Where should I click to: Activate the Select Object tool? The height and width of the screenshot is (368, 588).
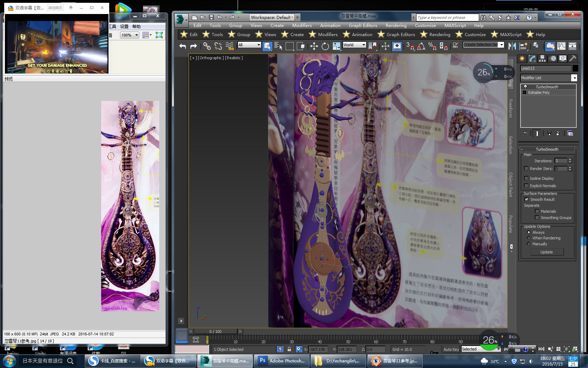tap(267, 46)
